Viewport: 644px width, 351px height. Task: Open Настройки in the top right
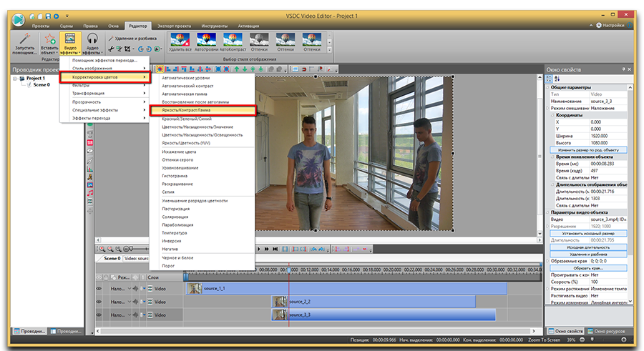610,25
